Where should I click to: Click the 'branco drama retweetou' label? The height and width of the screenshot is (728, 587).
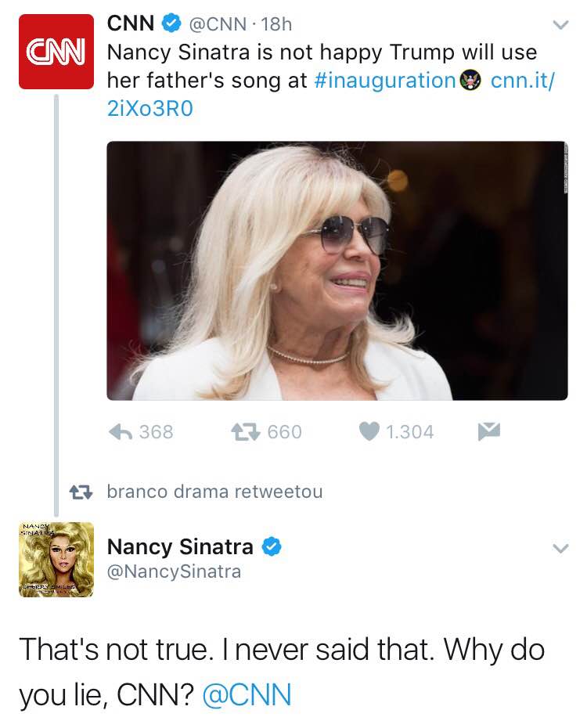(214, 492)
